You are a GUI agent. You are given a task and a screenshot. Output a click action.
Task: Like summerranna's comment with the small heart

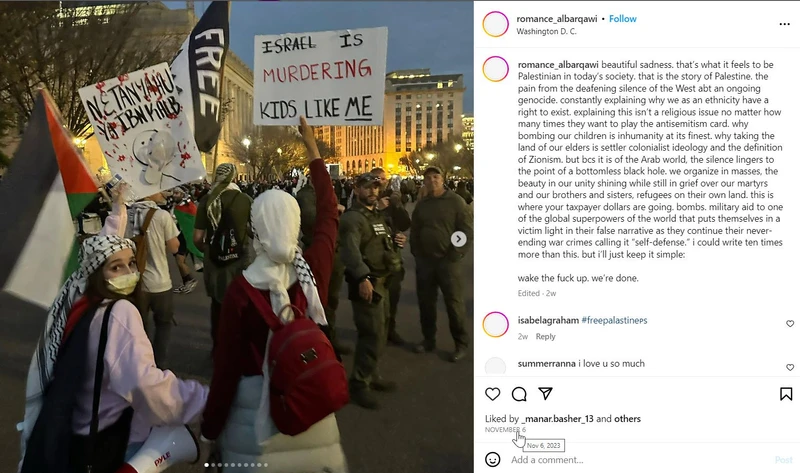[790, 367]
